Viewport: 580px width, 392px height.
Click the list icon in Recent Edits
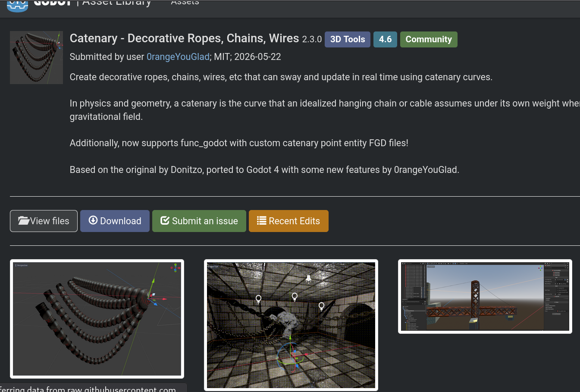click(x=262, y=221)
